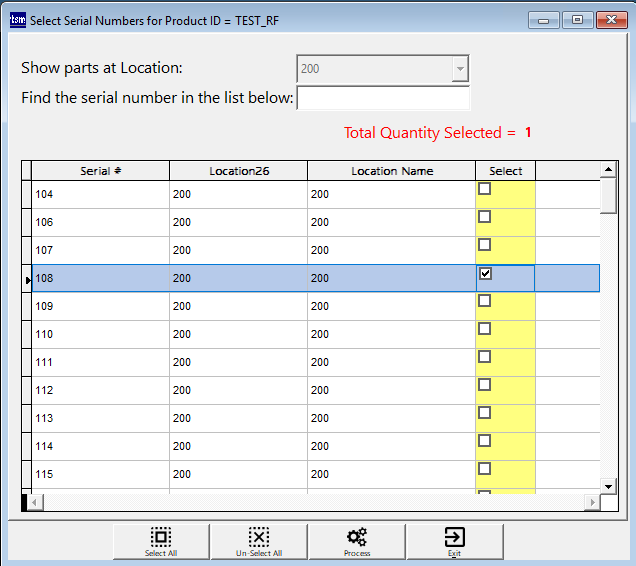Click the Un-Select All icon button
636x566 pixels.
tap(258, 541)
